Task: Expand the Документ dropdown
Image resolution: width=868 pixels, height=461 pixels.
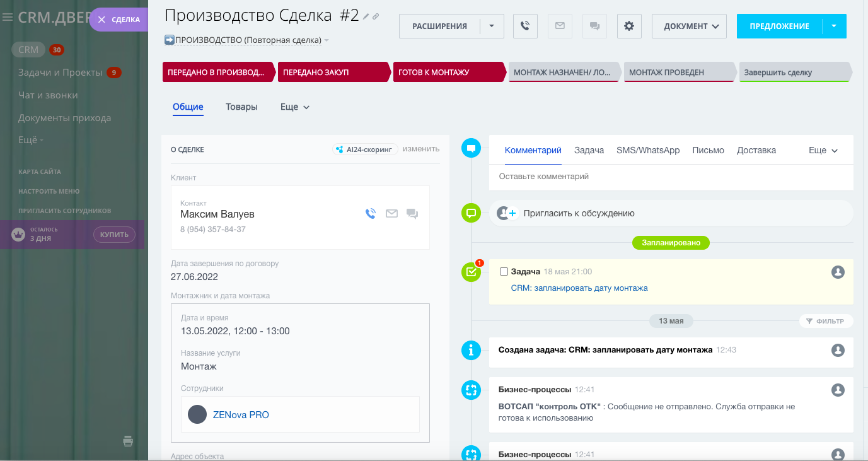Action: coord(689,26)
